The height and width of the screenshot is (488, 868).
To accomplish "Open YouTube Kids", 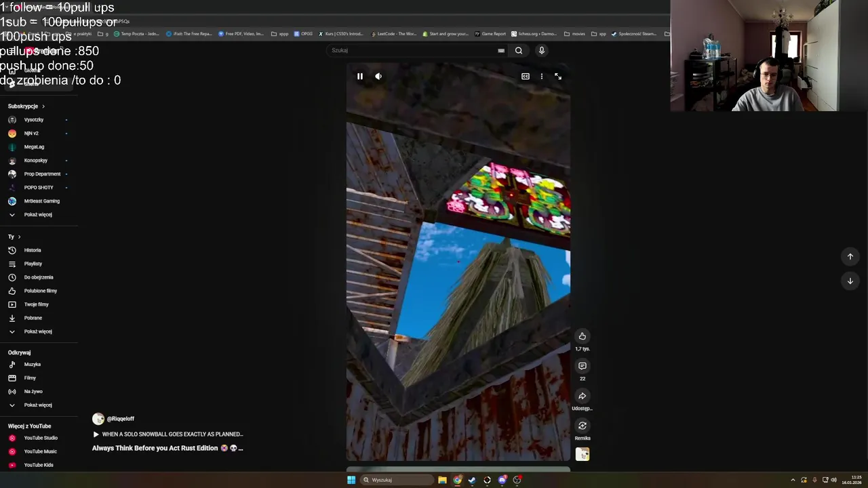I will [39, 465].
